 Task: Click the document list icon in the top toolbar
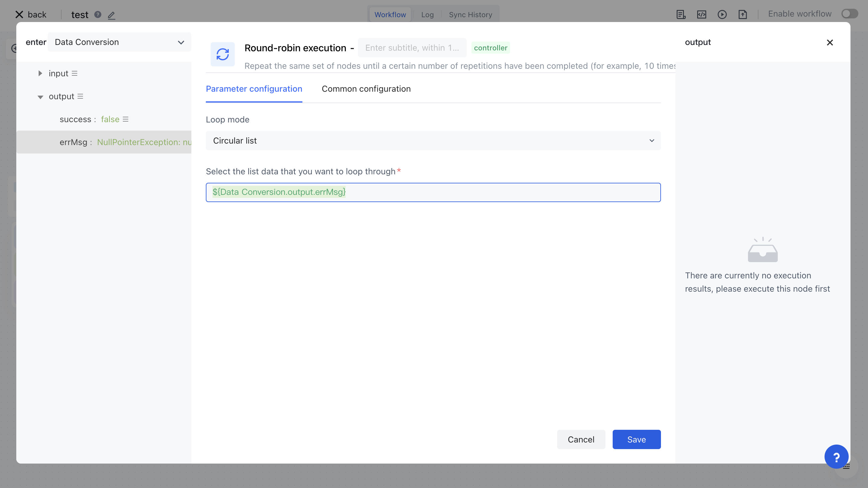pos(681,14)
